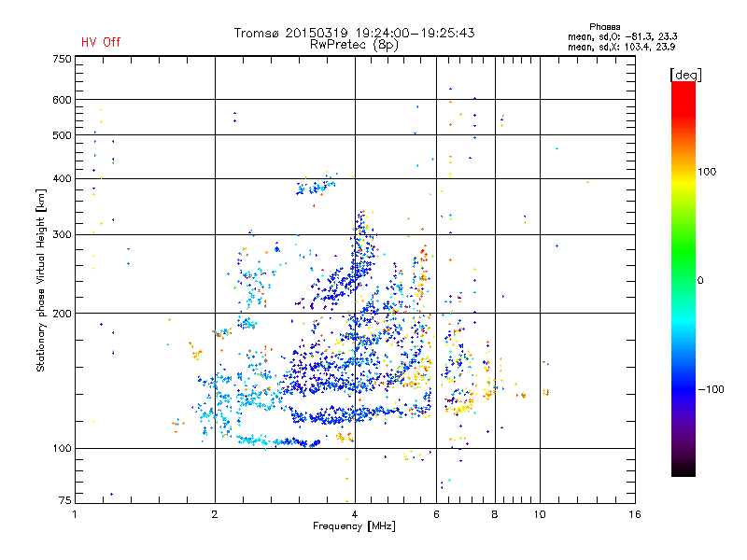Click x-axis tick label '6'
The height and width of the screenshot is (560, 747).
[x=436, y=514]
